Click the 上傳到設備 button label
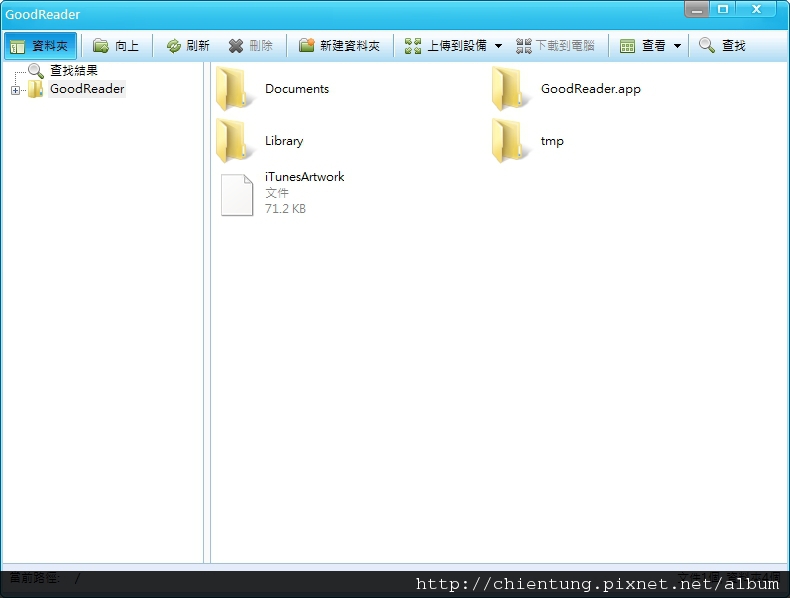 [457, 46]
